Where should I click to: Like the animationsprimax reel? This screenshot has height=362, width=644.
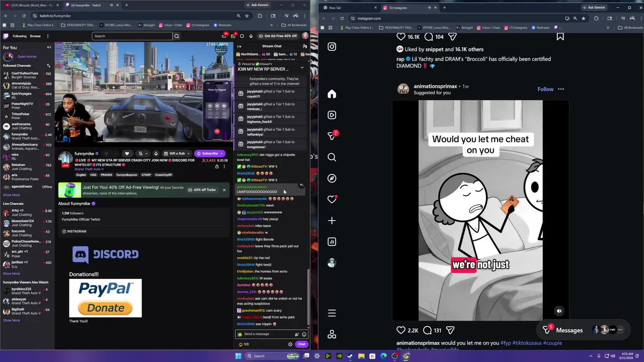[x=401, y=330]
